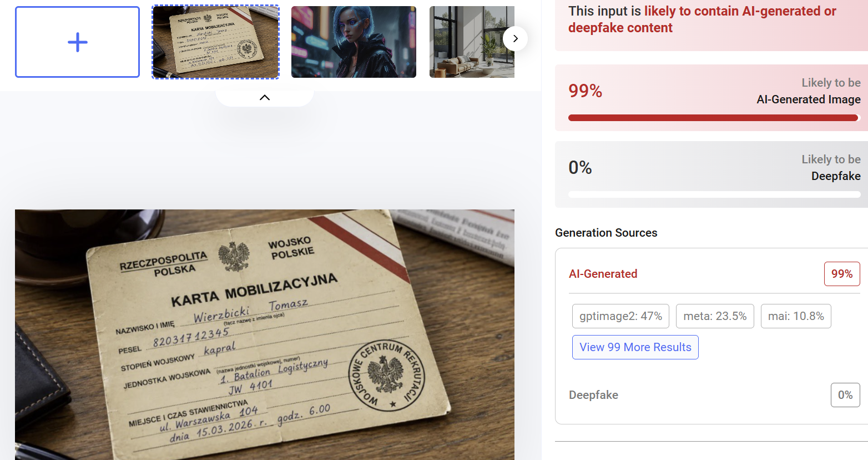868x460 pixels.
Task: Select the military card thumbnail
Action: tap(215, 42)
